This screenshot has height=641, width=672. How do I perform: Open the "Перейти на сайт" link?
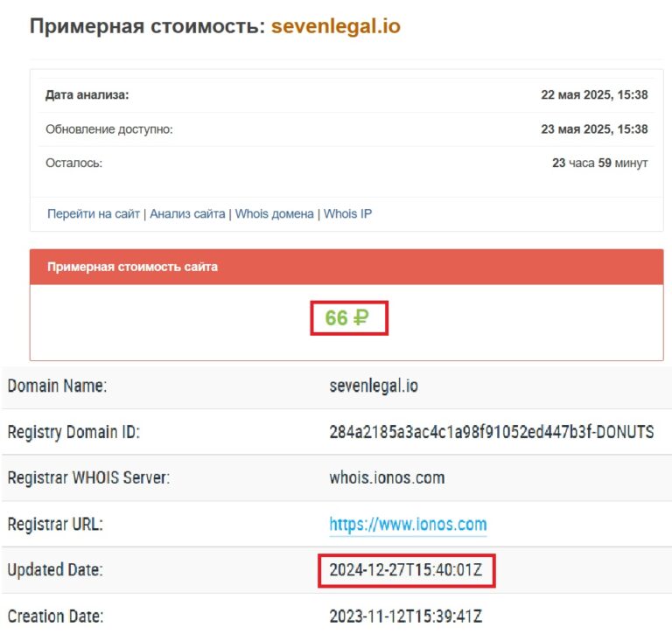coord(95,213)
